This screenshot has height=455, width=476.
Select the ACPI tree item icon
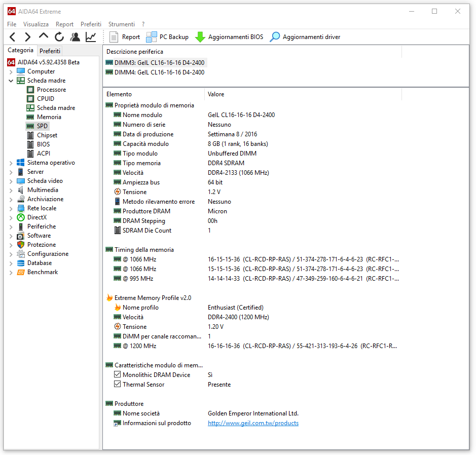(30, 154)
